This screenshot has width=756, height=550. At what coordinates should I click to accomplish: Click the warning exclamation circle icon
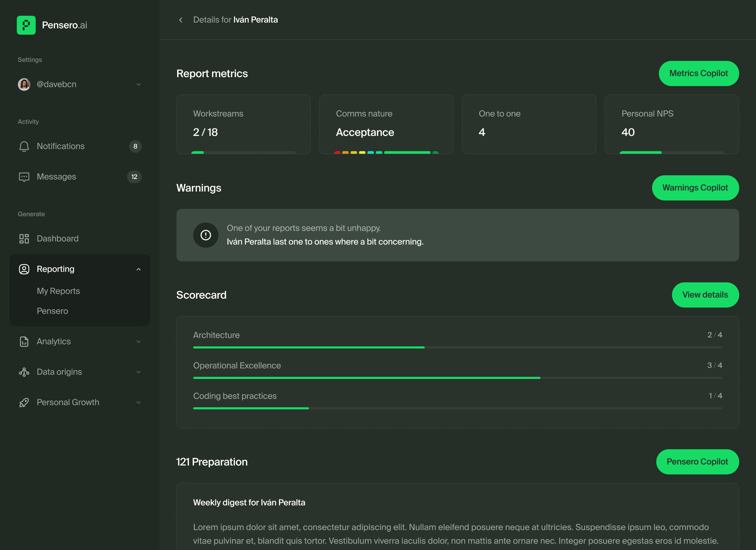[x=206, y=235]
